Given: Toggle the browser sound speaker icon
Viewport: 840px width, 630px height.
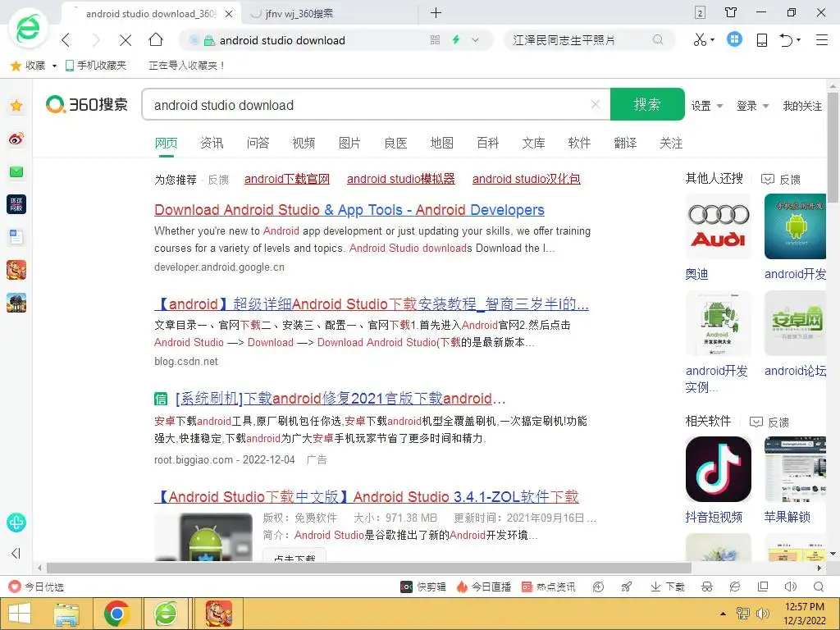Looking at the screenshot, I should click(790, 587).
